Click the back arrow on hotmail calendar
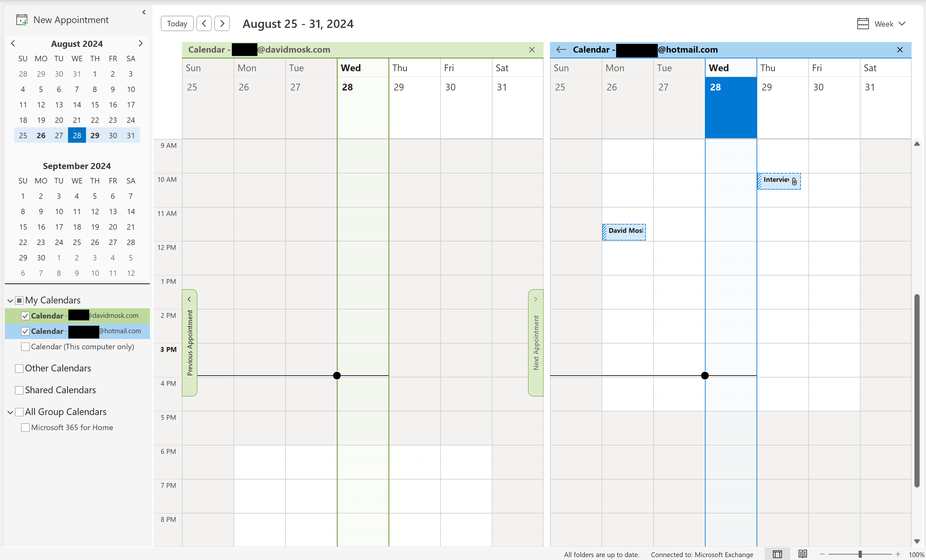The image size is (926, 560). pos(562,49)
